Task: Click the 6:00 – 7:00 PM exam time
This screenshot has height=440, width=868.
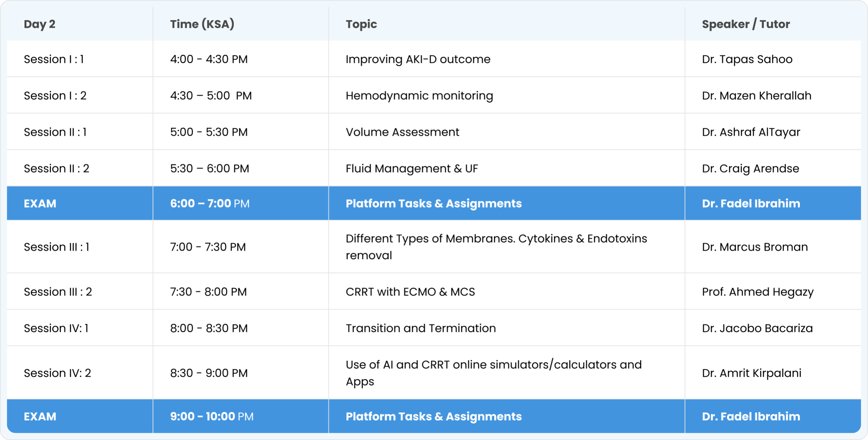Action: tap(210, 203)
